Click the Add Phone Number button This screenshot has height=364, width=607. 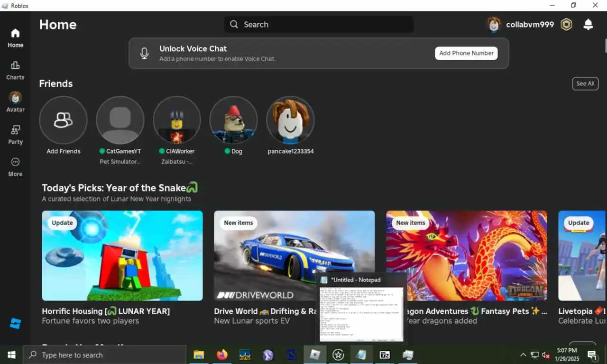tap(466, 53)
